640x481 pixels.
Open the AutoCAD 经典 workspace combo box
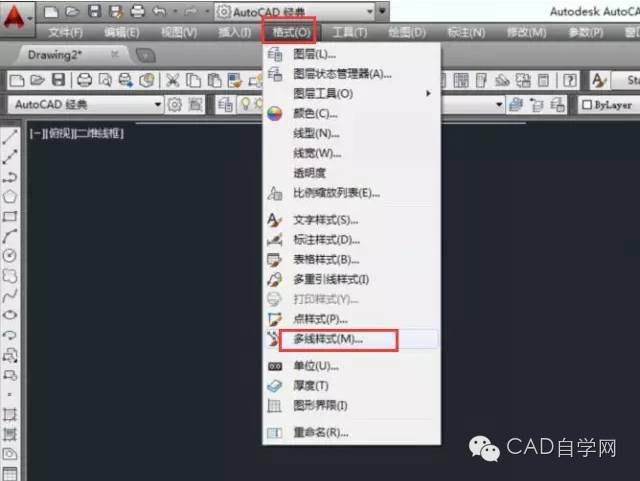[x=86, y=105]
